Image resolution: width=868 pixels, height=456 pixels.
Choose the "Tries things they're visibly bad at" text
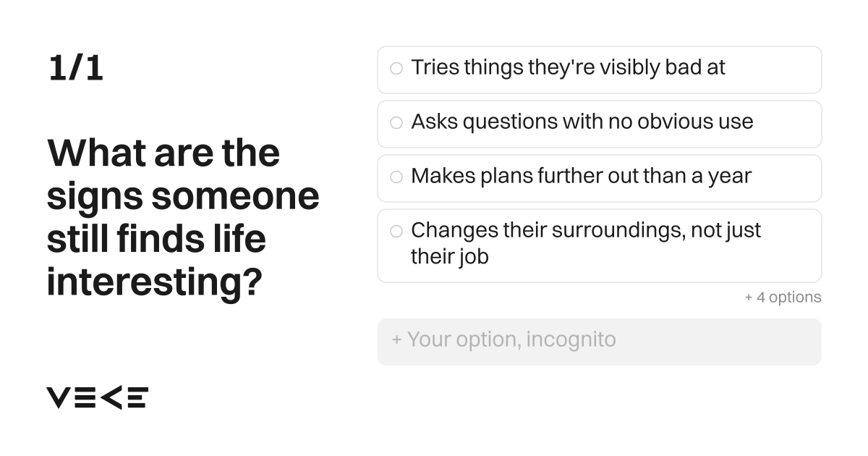coord(568,68)
